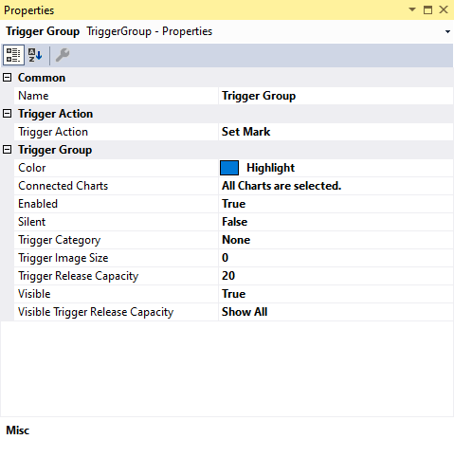Collapse the Trigger Action category

coord(7,114)
